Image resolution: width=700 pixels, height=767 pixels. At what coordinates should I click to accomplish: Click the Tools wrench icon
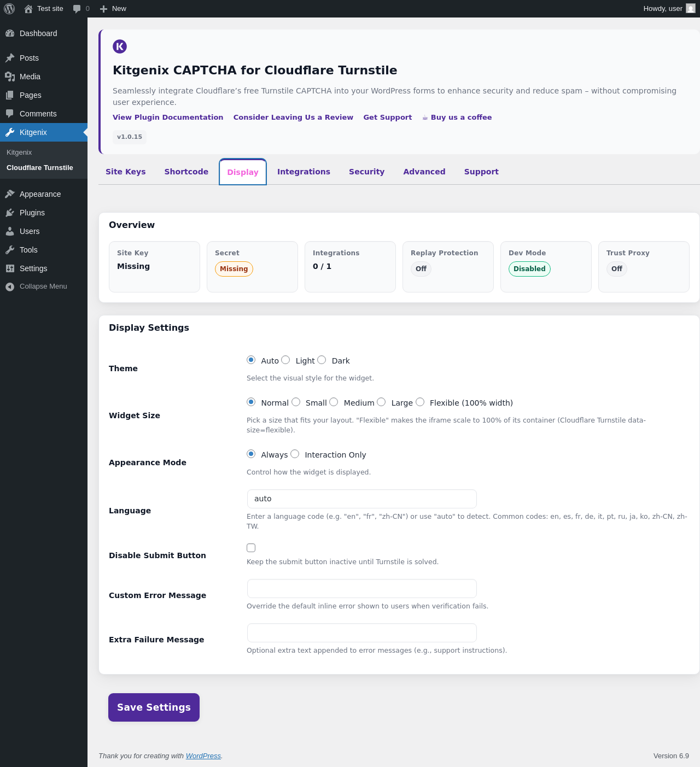[x=10, y=250]
